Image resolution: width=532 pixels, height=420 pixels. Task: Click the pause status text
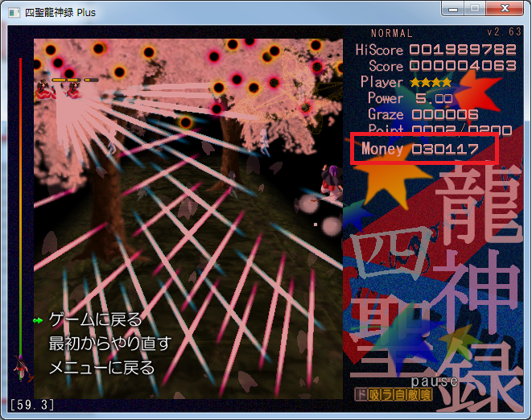pyautogui.click(x=435, y=381)
